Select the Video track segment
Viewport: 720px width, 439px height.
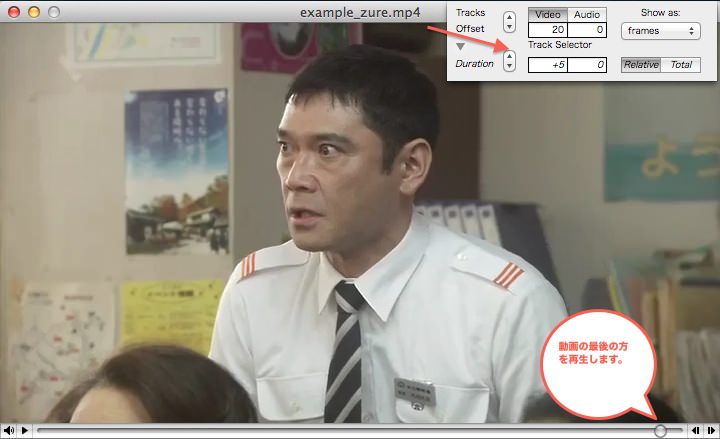tap(548, 14)
